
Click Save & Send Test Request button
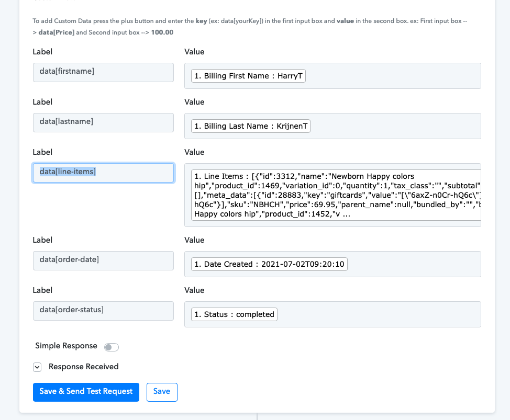coord(86,392)
